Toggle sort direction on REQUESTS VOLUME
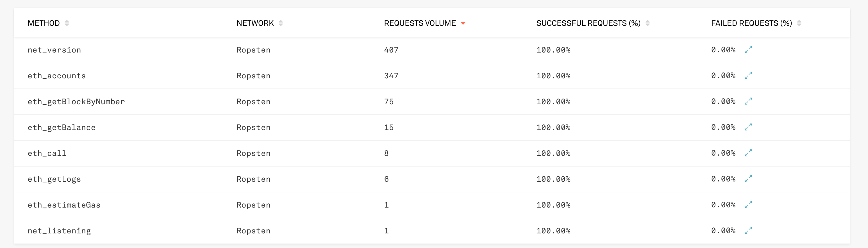This screenshot has height=248, width=868. tap(463, 23)
